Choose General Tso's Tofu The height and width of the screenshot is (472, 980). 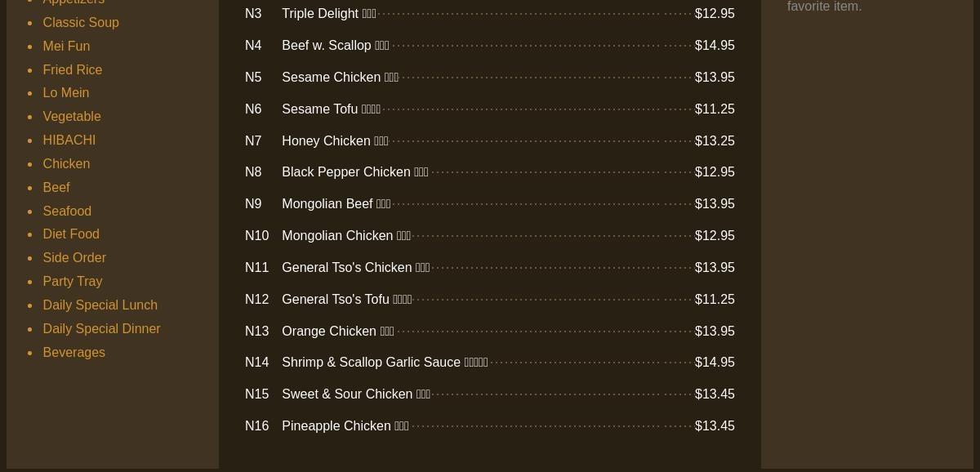335,300
